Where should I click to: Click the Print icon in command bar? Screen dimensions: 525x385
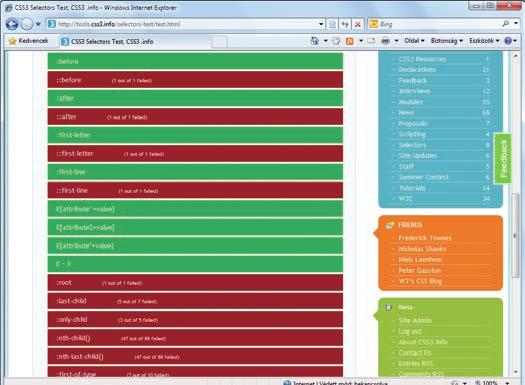385,41
